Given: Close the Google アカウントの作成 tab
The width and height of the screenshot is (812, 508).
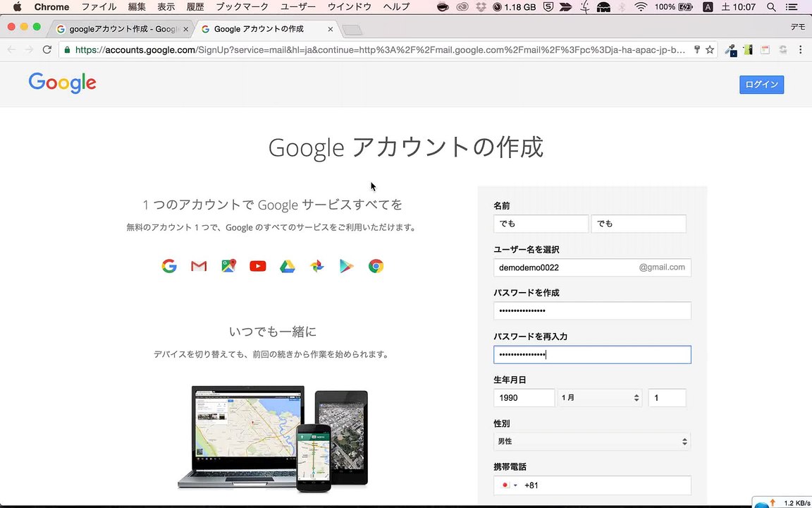Looking at the screenshot, I should coord(331,29).
